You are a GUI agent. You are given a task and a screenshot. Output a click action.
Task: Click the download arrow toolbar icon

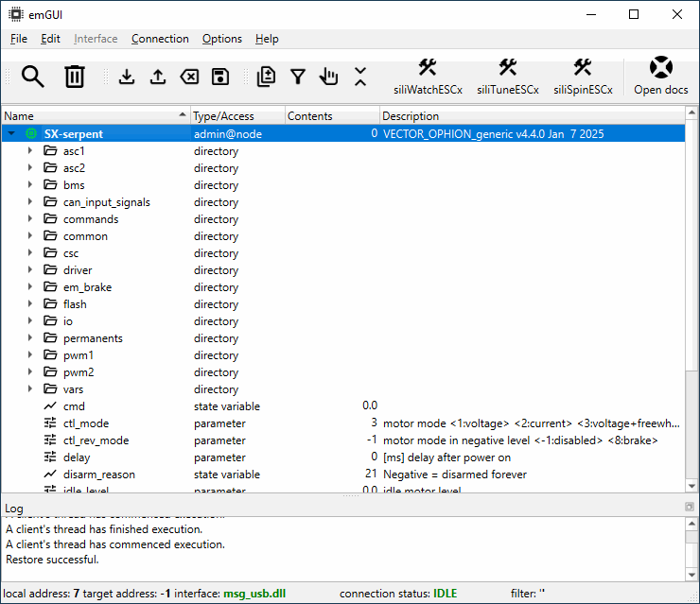(x=127, y=77)
